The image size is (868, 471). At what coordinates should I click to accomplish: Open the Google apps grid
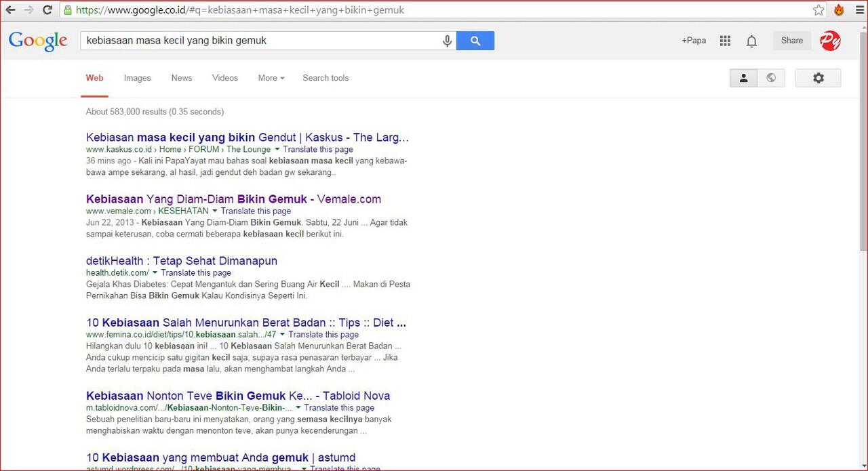pos(725,41)
